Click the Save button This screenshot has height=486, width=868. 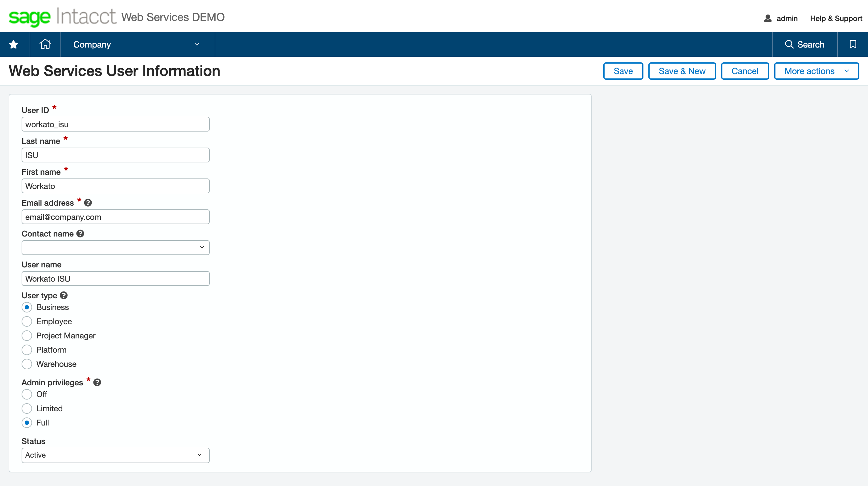[623, 70]
